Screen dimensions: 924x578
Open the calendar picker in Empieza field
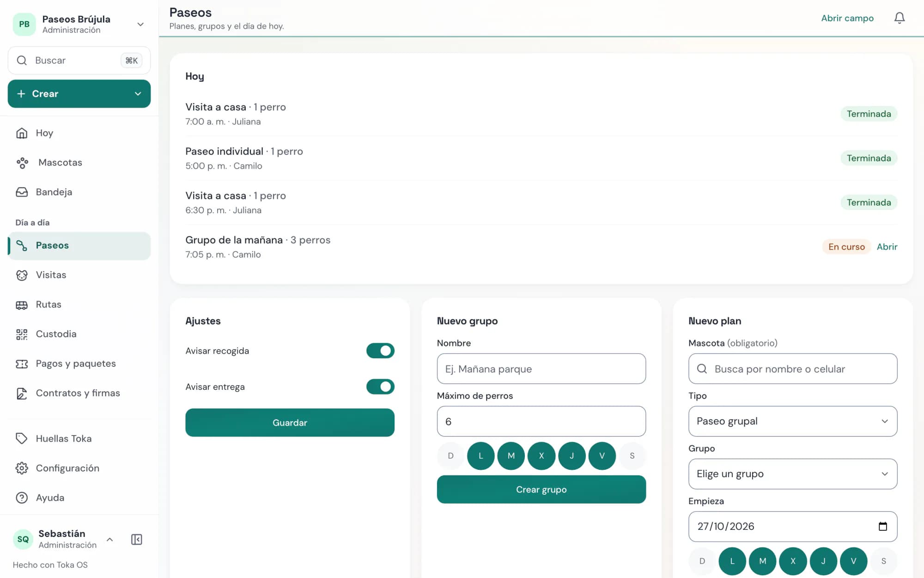pyautogui.click(x=882, y=526)
